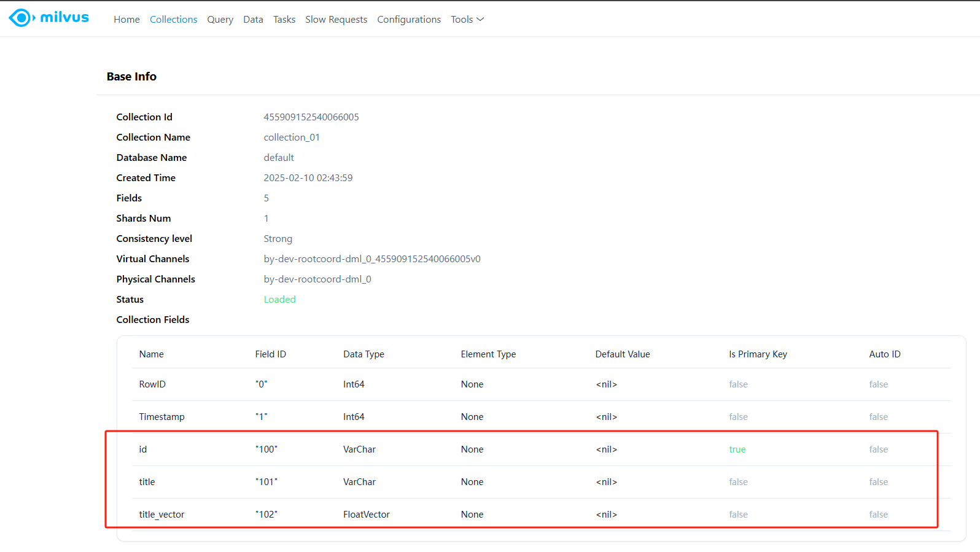Click the VarChar type in title row
Screen dimensions: 980x552
click(x=359, y=482)
